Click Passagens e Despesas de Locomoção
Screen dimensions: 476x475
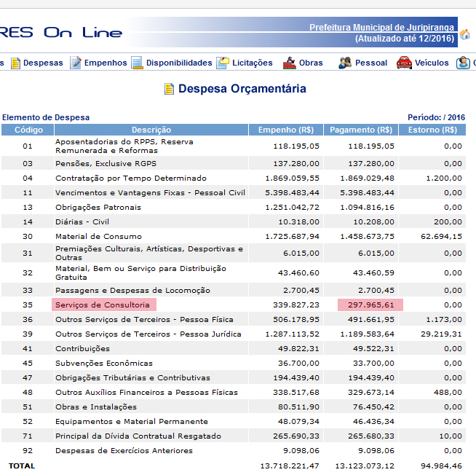coord(132,290)
